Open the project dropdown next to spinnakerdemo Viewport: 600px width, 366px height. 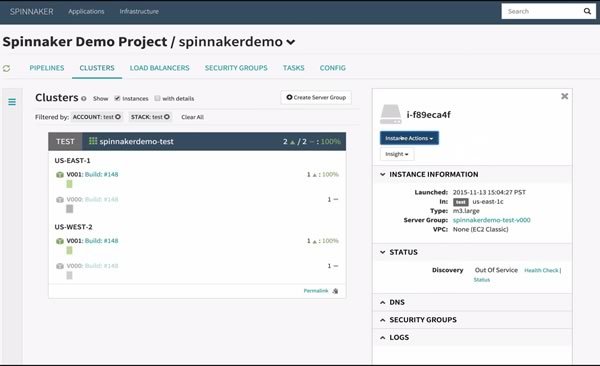click(291, 42)
